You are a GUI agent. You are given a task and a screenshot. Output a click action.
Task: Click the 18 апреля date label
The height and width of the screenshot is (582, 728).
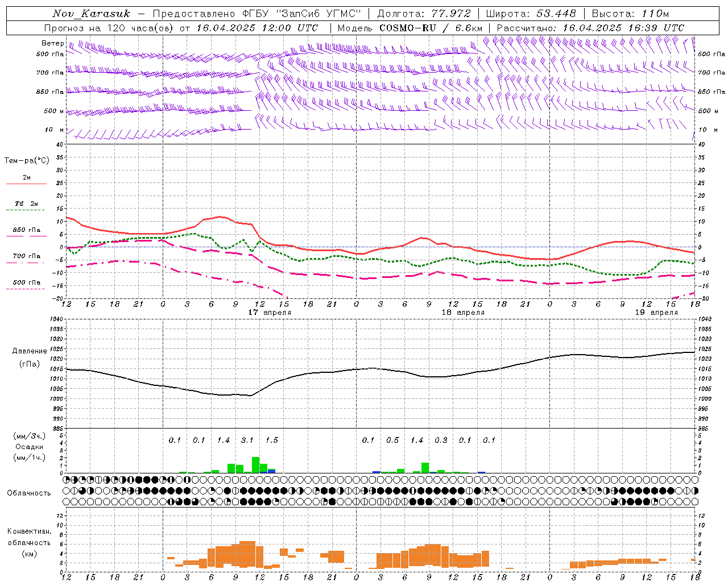[x=463, y=313]
